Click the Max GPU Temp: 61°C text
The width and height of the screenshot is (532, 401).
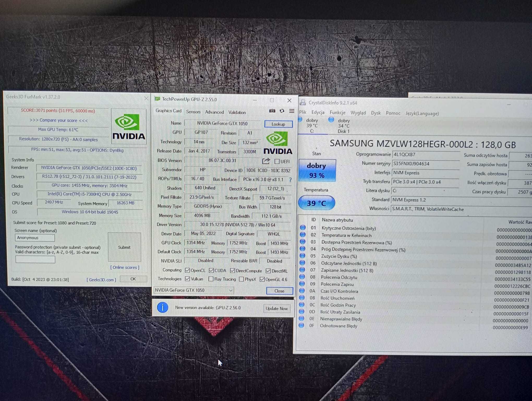(58, 129)
